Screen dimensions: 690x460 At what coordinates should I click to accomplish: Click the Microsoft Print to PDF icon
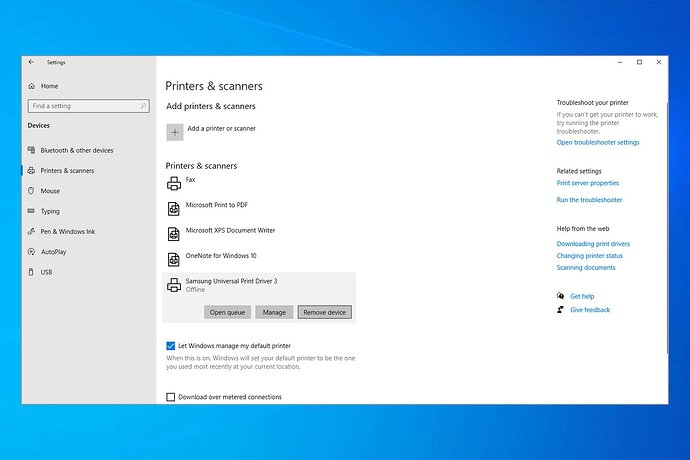(174, 209)
